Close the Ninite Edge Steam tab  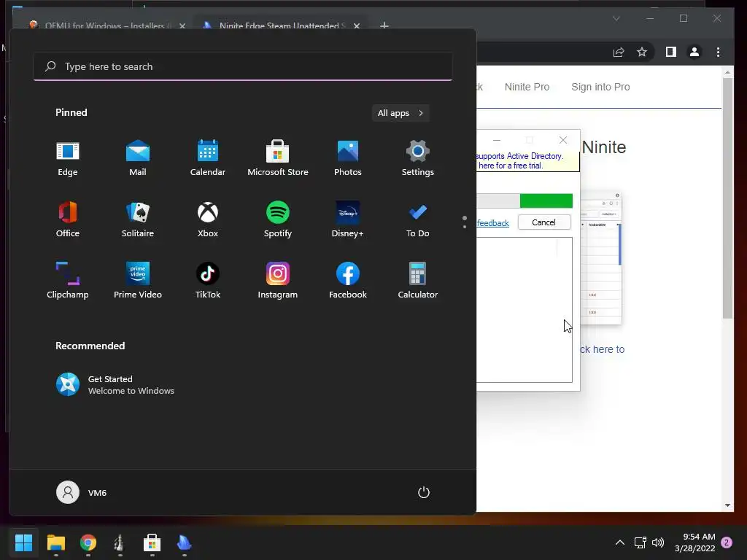[357, 26]
